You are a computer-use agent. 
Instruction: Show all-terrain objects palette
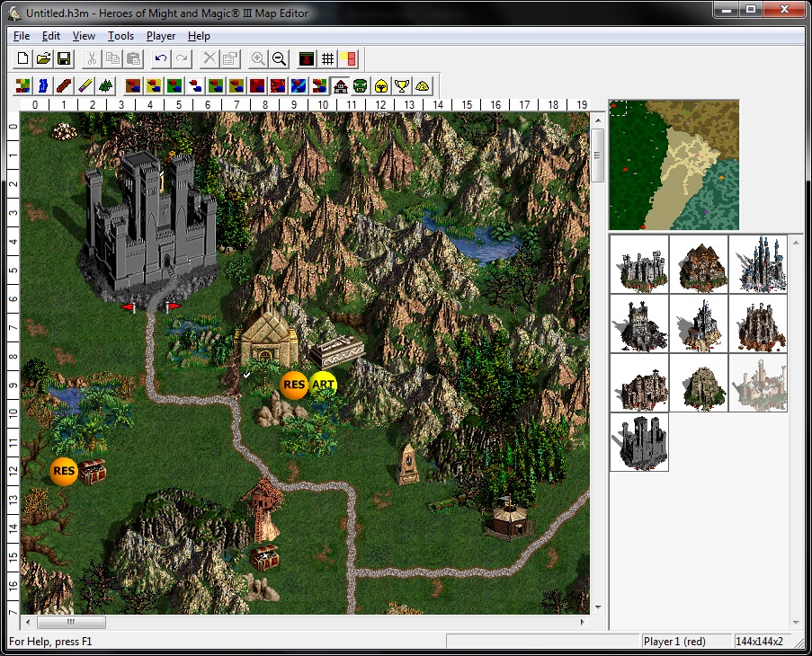[x=319, y=86]
